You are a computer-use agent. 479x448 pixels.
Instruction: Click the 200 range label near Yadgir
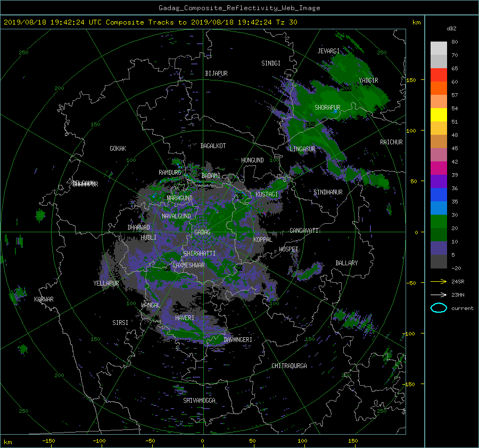tap(346, 88)
